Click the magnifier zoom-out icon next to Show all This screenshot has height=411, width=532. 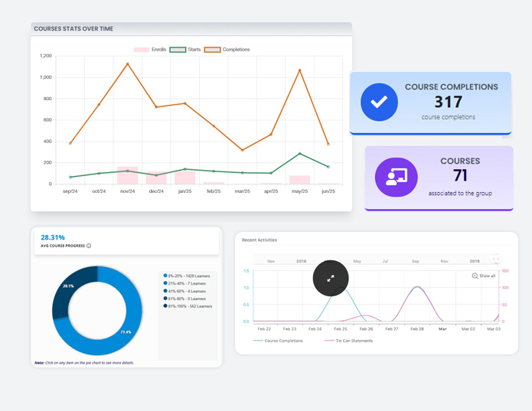[x=475, y=276]
